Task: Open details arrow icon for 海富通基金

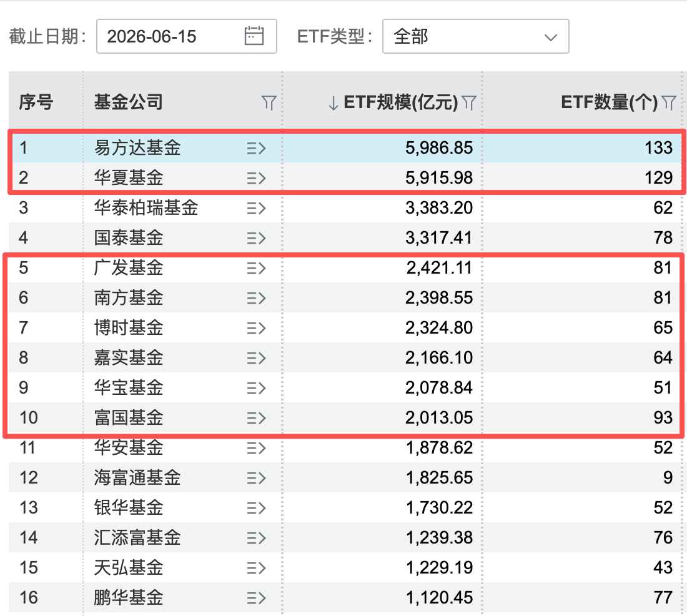Action: (x=256, y=478)
